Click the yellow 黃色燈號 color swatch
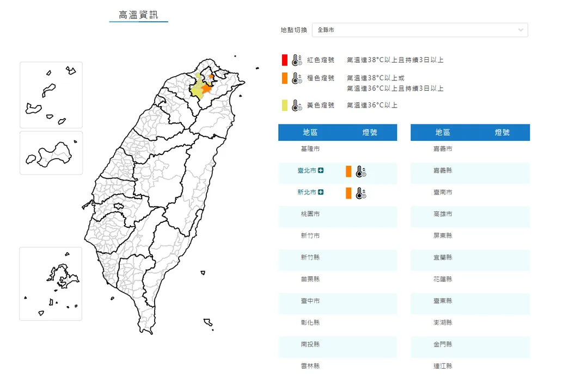The height and width of the screenshot is (385, 588). pos(285,105)
